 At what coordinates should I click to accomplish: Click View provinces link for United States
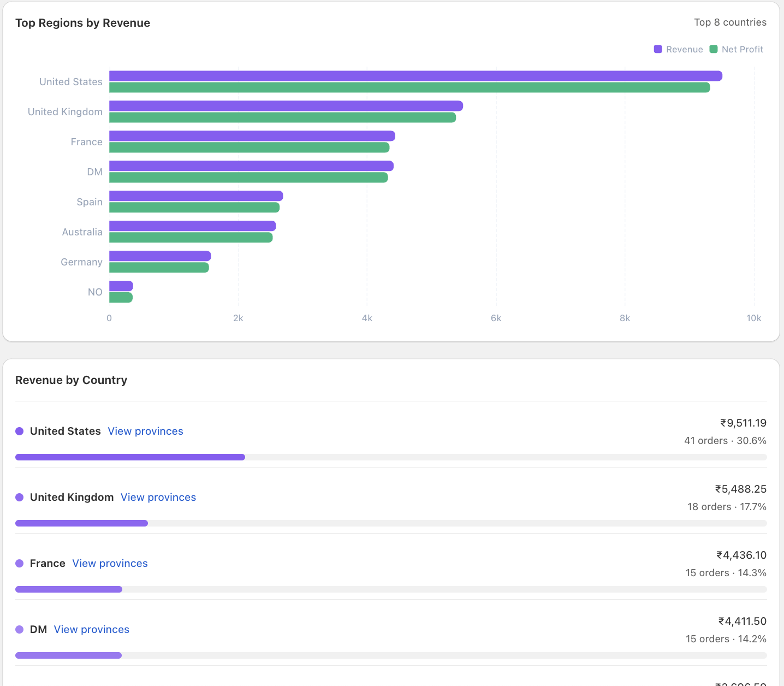(145, 431)
